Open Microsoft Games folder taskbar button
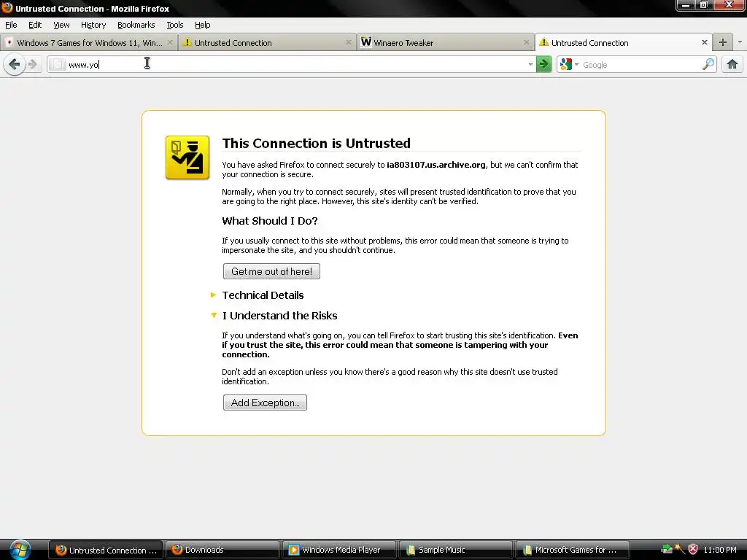This screenshot has width=747, height=560. click(572, 550)
